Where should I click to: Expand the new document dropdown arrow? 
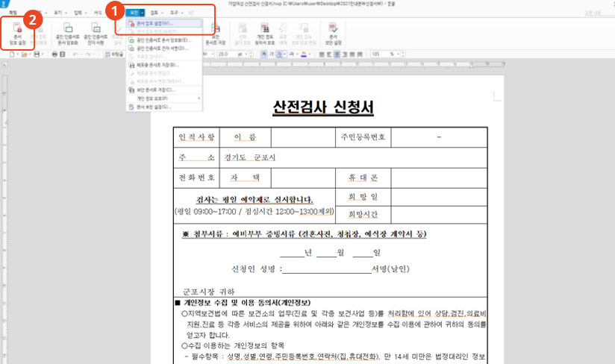[x=18, y=54]
